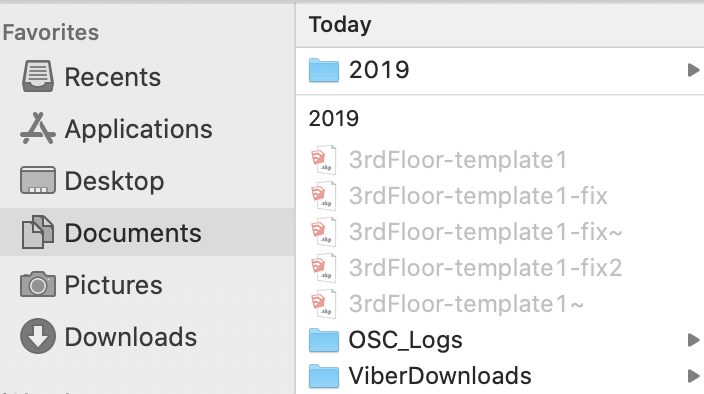Click the Today group header

point(340,25)
